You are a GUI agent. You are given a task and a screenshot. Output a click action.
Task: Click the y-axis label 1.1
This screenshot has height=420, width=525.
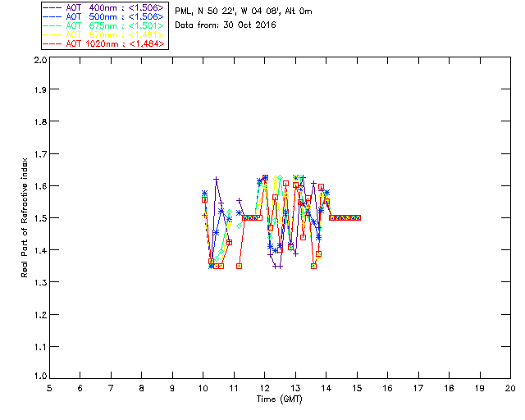pos(40,347)
